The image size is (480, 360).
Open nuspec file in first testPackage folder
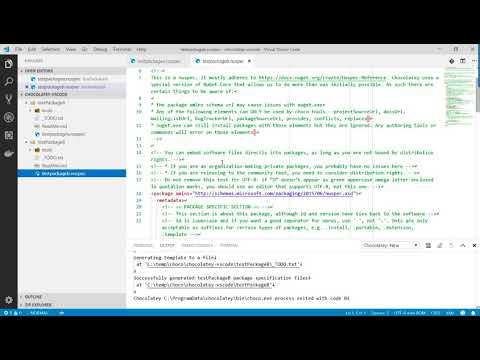coord(72,134)
